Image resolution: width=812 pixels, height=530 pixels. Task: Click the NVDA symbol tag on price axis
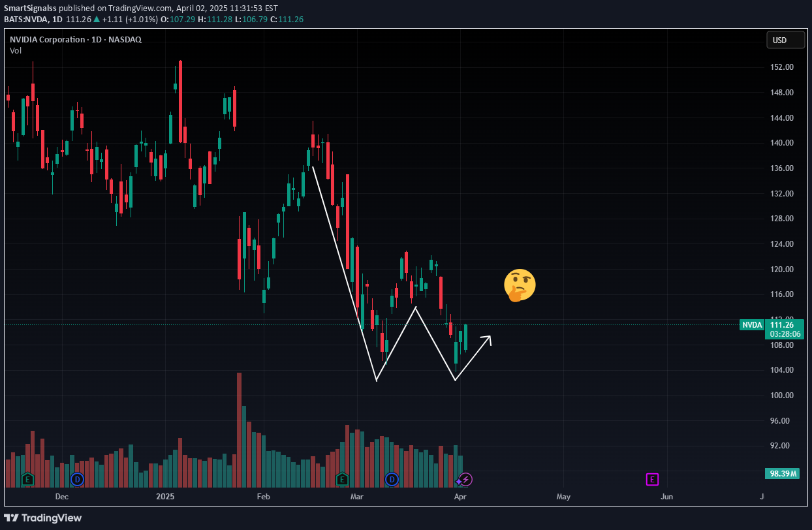(752, 324)
